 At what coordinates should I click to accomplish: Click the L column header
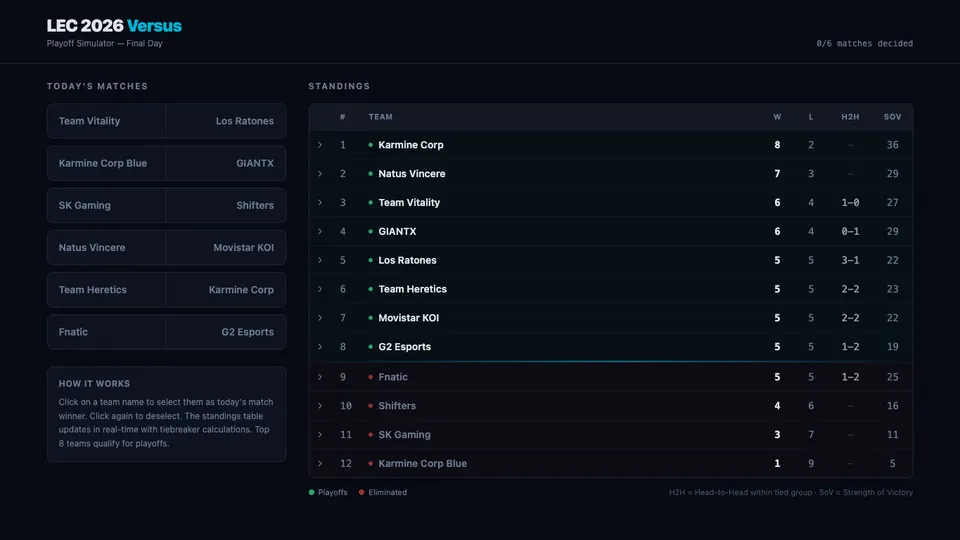click(x=811, y=117)
